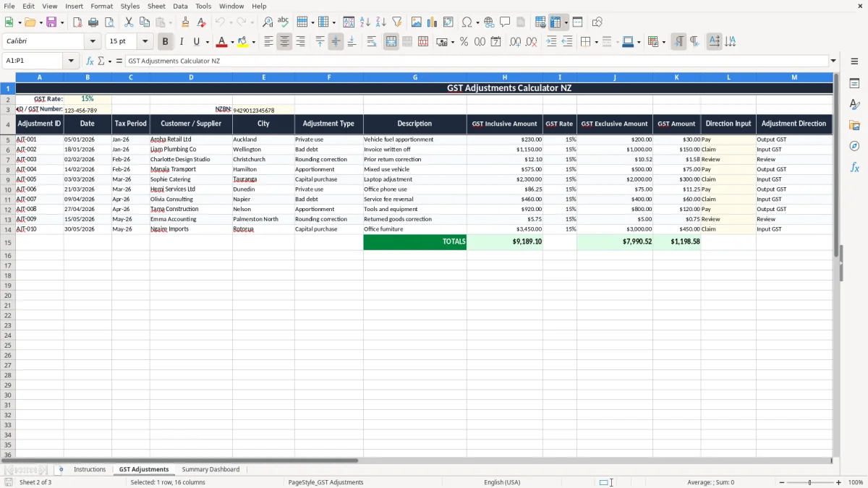Viewport: 868px width, 488px height.
Task: Click the Print icon
Action: pyautogui.click(x=93, y=22)
